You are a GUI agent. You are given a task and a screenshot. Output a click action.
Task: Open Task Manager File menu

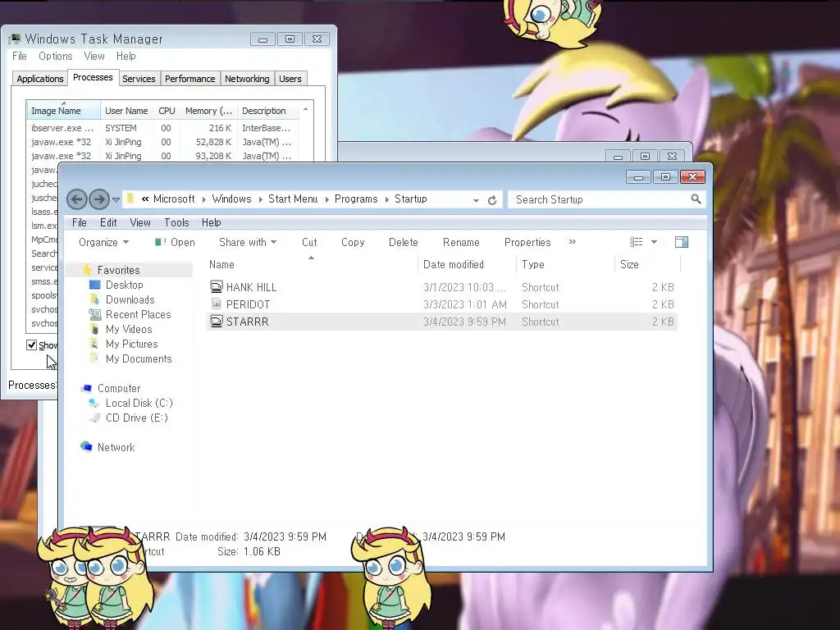20,56
